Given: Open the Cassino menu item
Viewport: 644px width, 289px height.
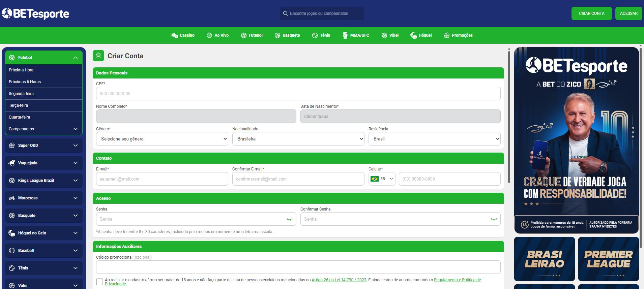Looking at the screenshot, I should [x=183, y=35].
